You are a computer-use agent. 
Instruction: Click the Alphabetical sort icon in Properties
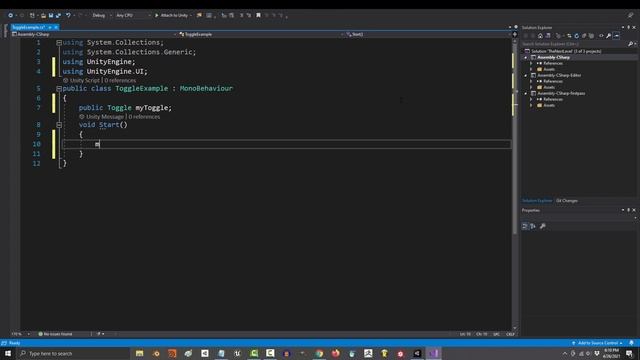(x=533, y=226)
